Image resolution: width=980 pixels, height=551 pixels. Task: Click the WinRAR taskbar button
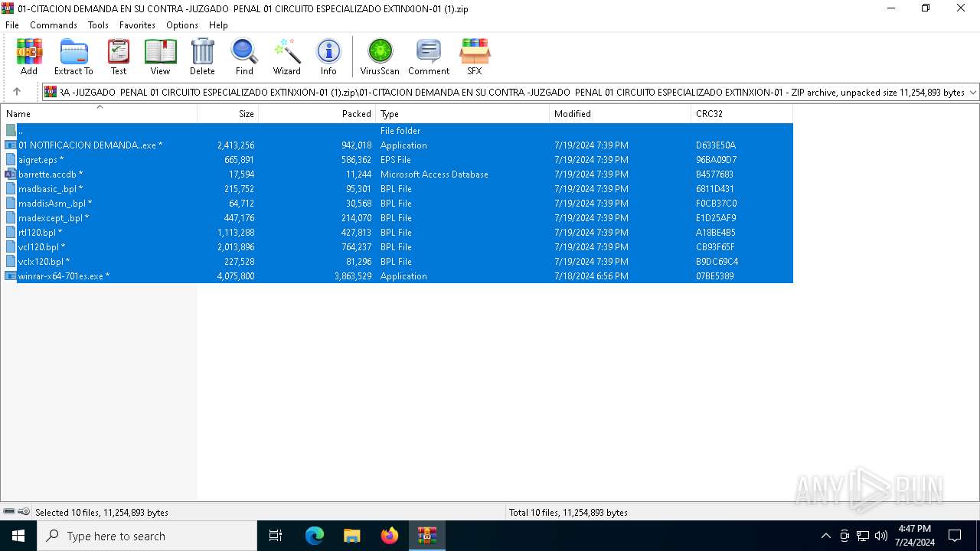(427, 536)
